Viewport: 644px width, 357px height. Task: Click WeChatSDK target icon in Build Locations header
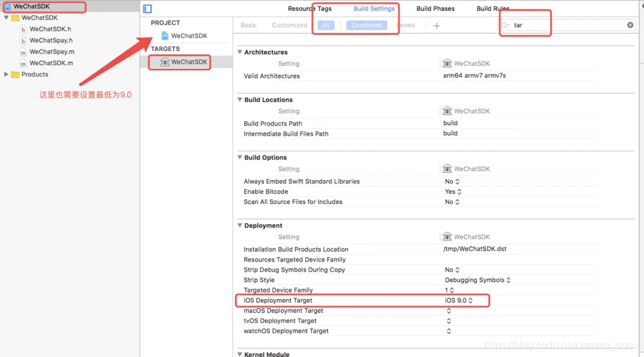447,111
